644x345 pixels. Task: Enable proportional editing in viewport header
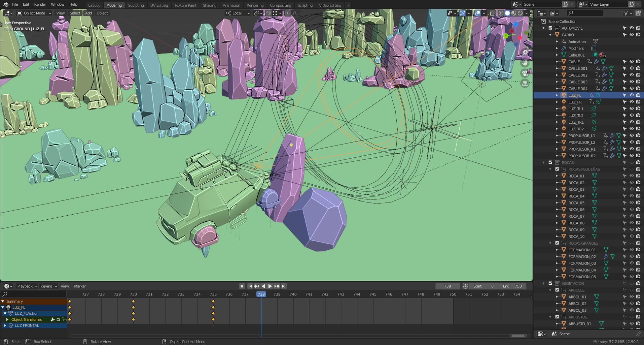pyautogui.click(x=287, y=13)
